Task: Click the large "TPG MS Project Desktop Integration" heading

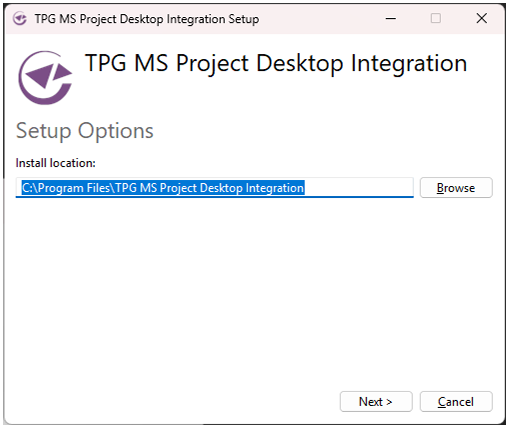Action: click(276, 64)
